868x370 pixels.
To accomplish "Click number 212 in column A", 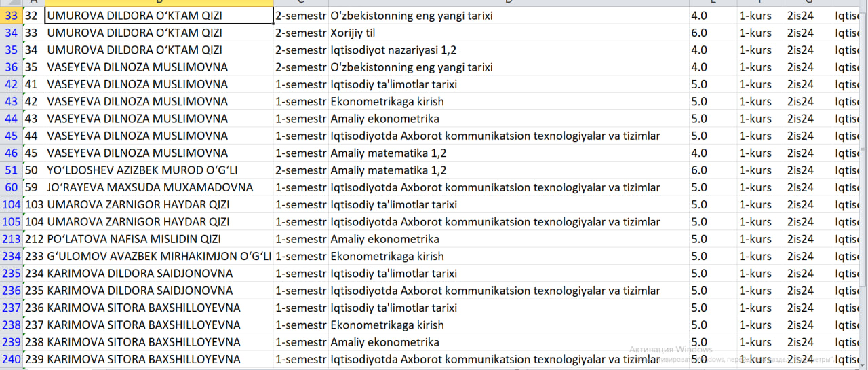I will click(x=33, y=239).
